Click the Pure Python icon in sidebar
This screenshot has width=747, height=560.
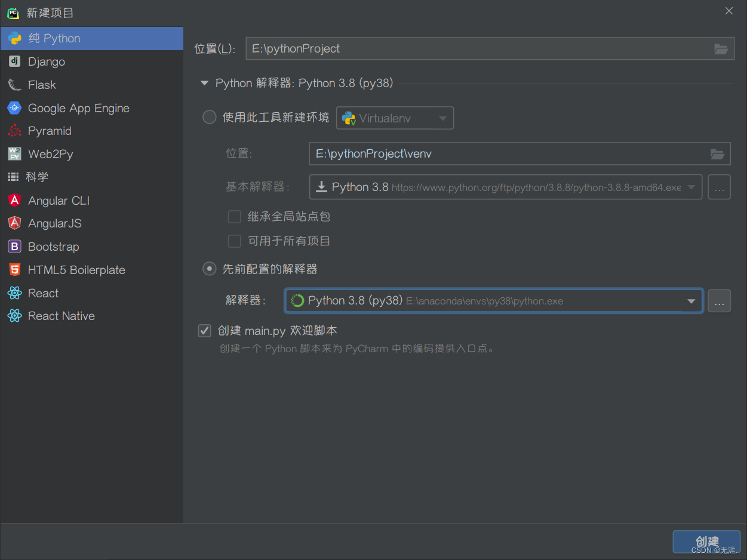[x=14, y=38]
